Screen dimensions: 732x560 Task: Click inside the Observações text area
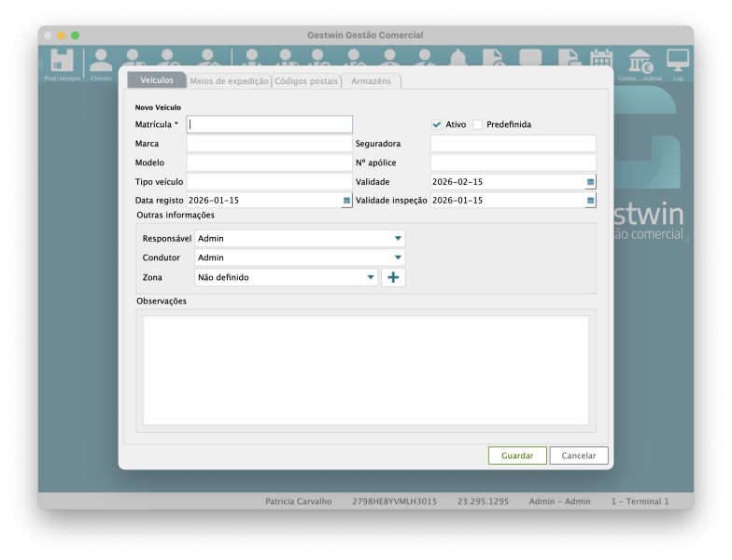click(x=365, y=371)
